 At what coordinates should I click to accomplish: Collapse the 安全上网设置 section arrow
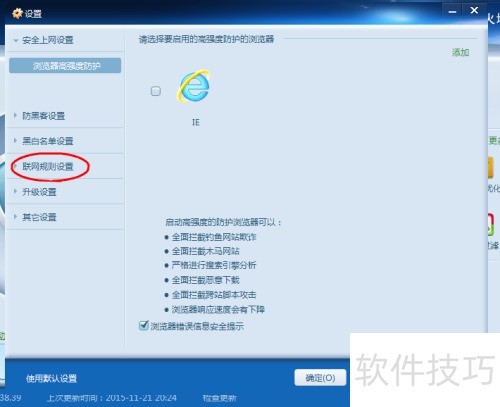pos(15,41)
